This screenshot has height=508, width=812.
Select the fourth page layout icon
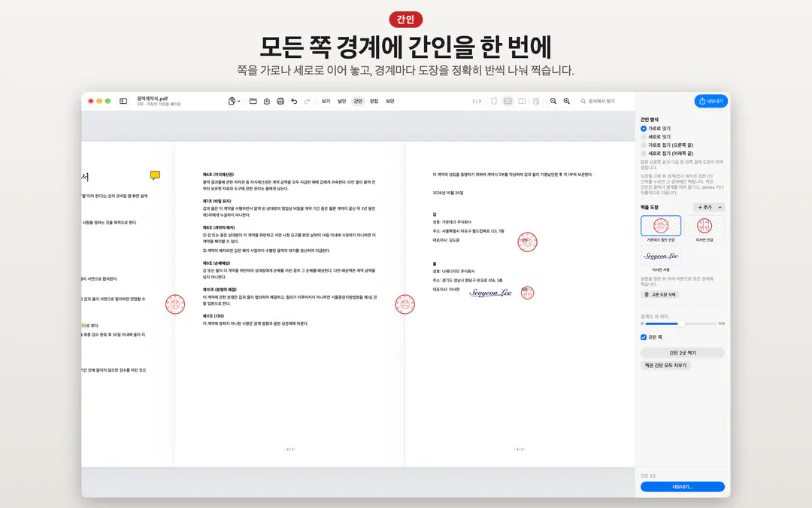pyautogui.click(x=536, y=101)
